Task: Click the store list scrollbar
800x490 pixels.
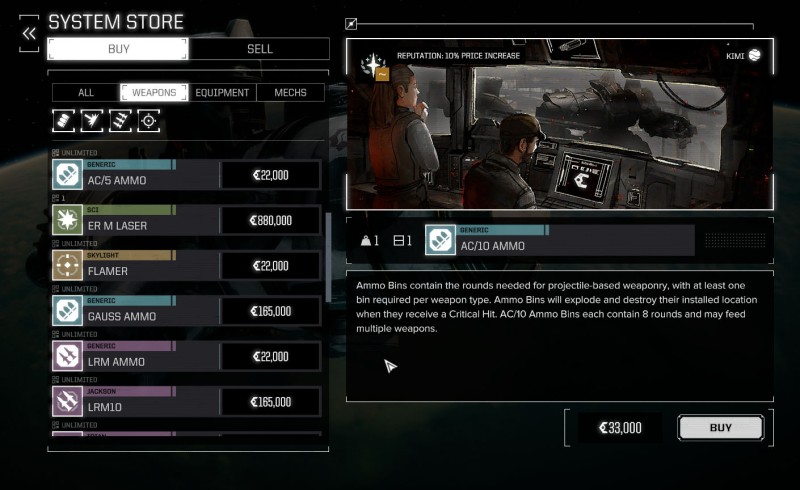Action: point(328,257)
